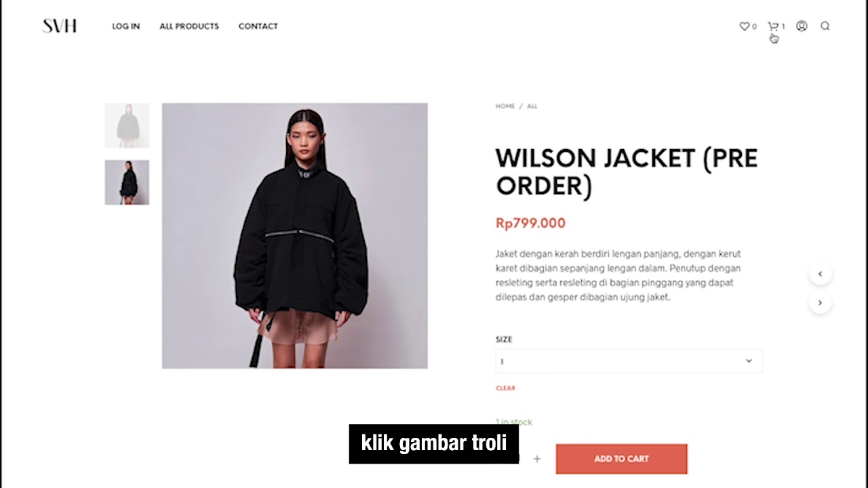Go to next product arrow
Viewport: 868px width, 488px height.
click(x=820, y=303)
